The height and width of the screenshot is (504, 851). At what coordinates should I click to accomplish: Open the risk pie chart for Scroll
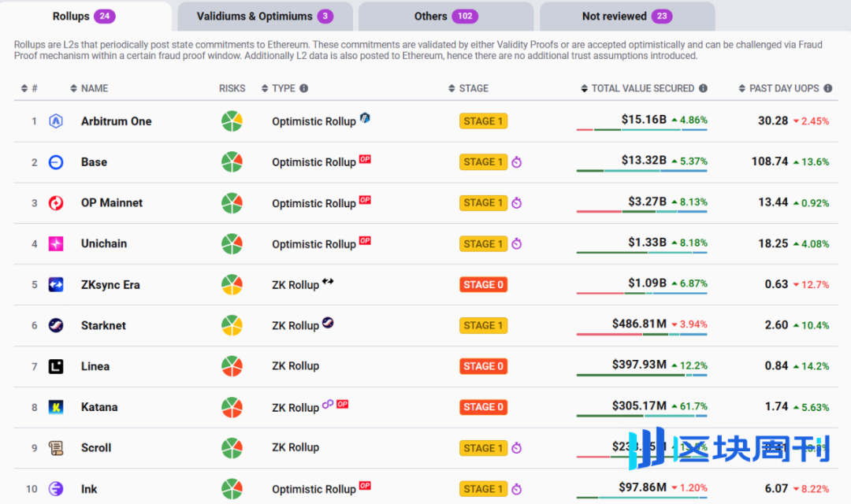coord(232,448)
